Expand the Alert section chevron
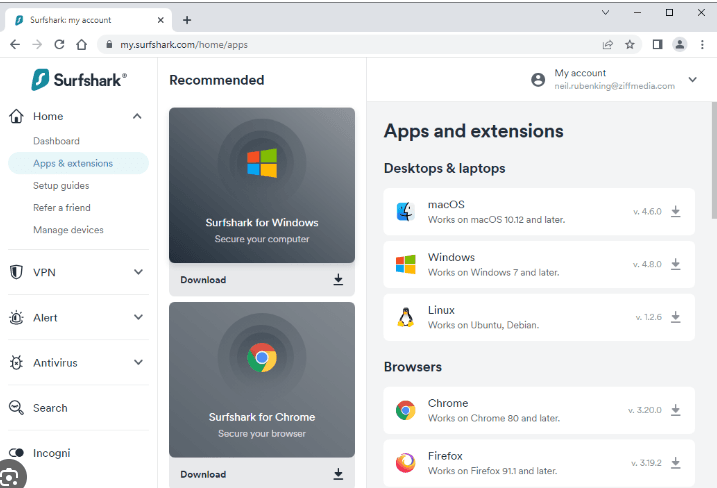 point(138,317)
